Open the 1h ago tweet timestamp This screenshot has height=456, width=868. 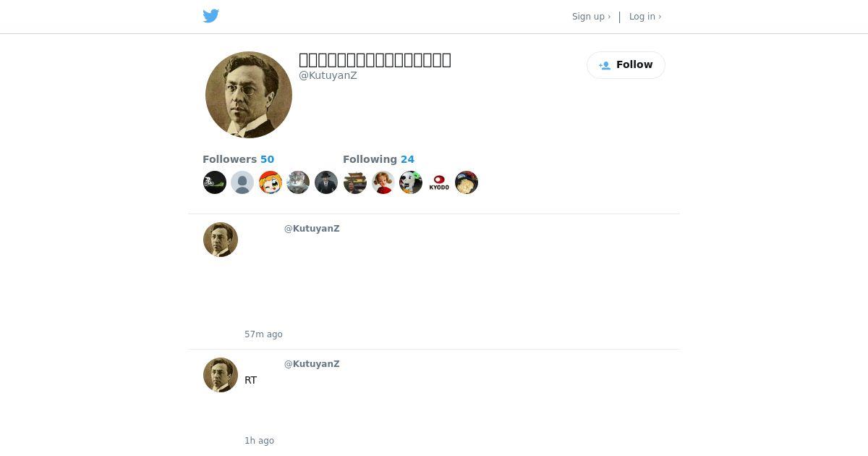259,441
